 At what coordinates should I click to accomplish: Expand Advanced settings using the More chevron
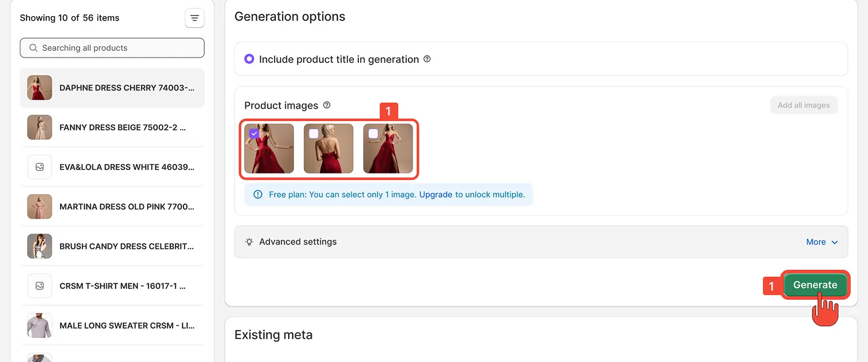point(822,242)
